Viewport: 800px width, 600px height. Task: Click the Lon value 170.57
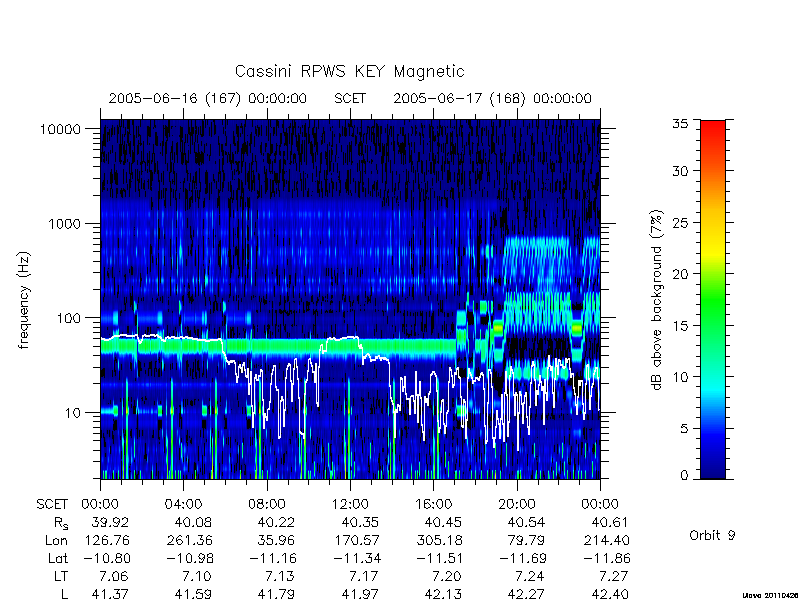[x=356, y=540]
